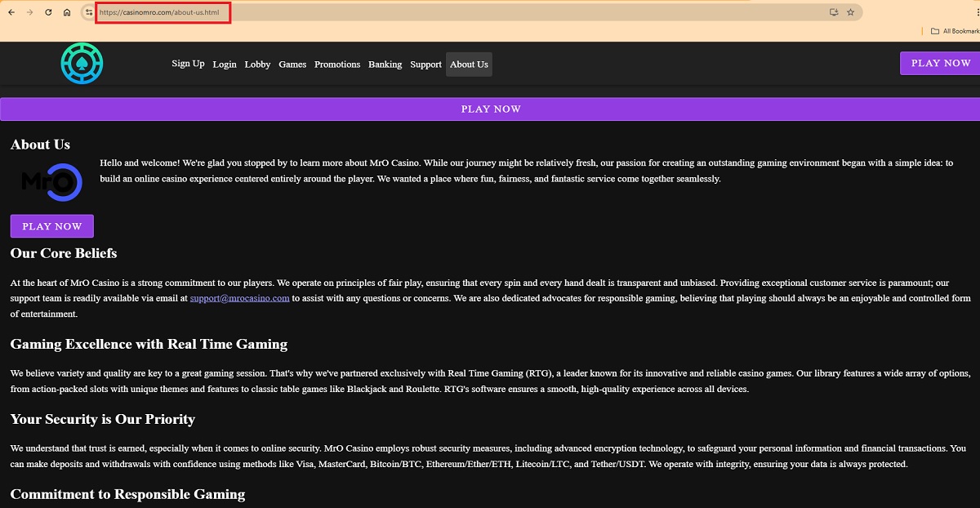Open the Promotions page
The height and width of the screenshot is (508, 980).
(337, 65)
